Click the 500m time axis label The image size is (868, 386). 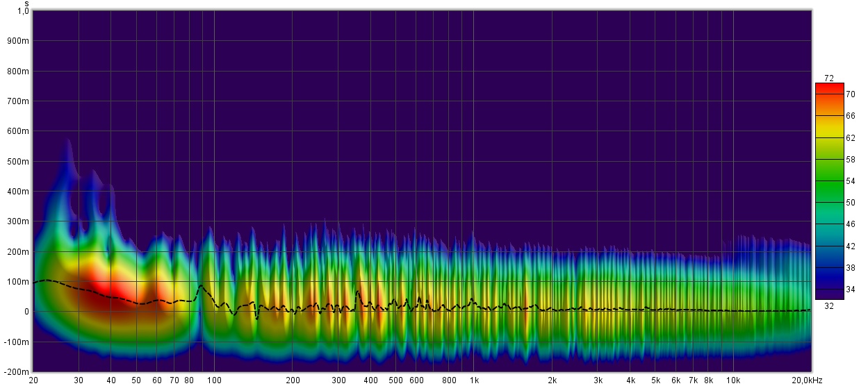click(x=19, y=162)
